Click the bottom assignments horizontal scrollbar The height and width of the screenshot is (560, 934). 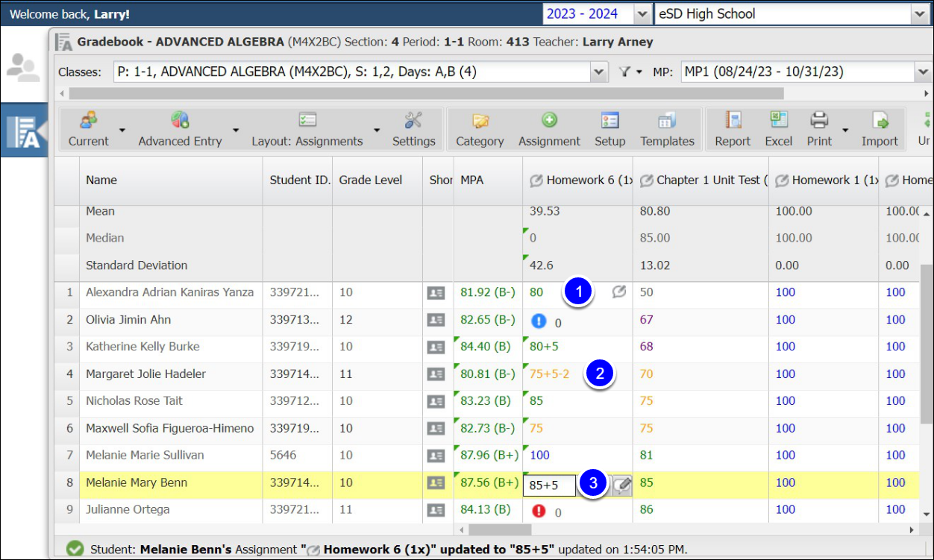coord(499,529)
